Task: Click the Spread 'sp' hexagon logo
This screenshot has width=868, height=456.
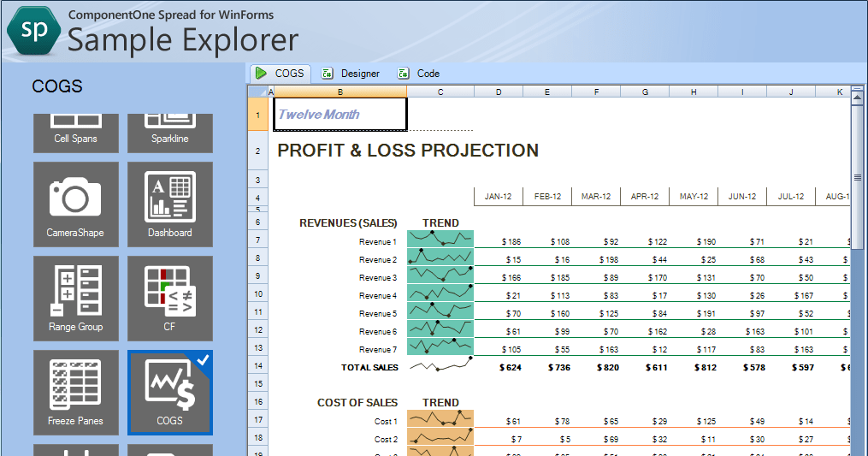Action: pyautogui.click(x=33, y=31)
